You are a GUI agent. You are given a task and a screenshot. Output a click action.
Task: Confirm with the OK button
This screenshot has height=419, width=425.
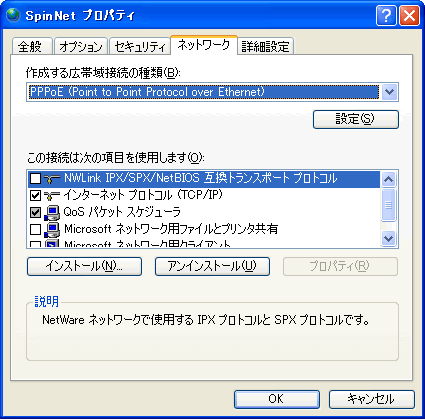[x=277, y=399]
